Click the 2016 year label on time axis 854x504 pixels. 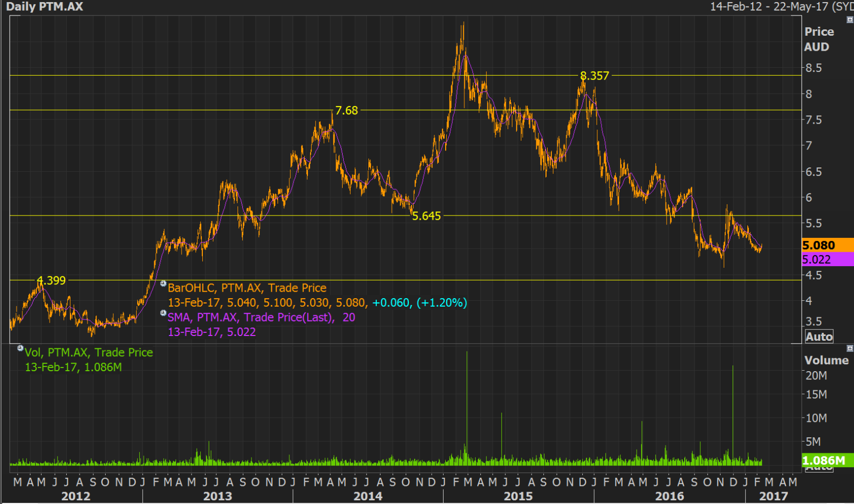click(x=669, y=496)
